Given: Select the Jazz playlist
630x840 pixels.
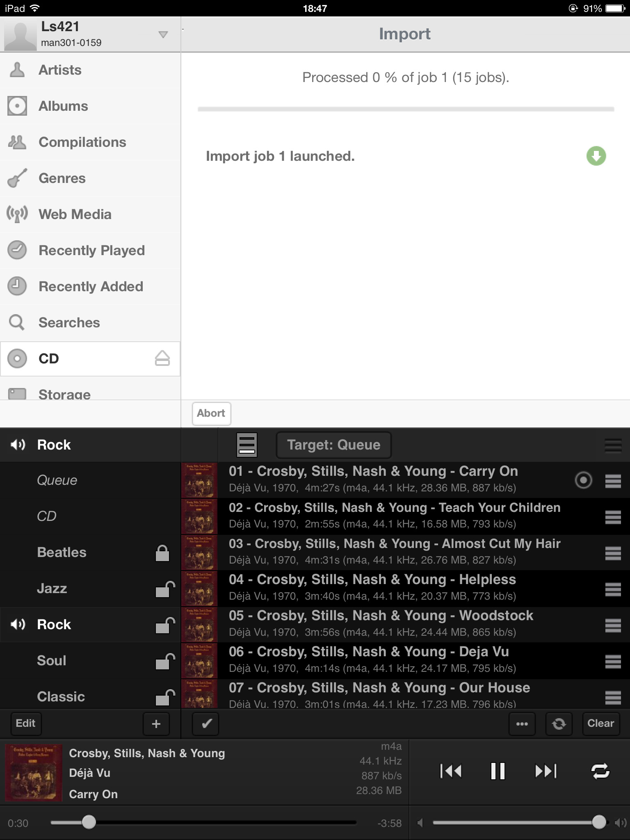Looking at the screenshot, I should pos(90,589).
